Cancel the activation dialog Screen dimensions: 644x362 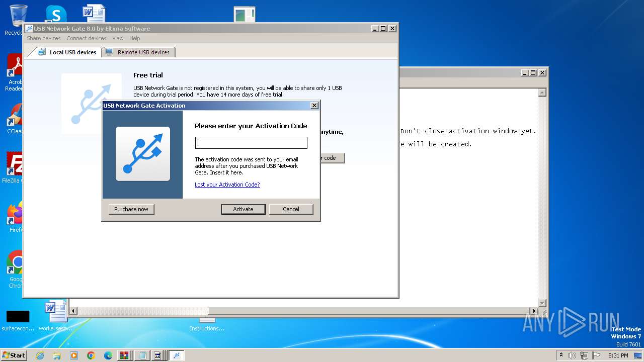[291, 209]
